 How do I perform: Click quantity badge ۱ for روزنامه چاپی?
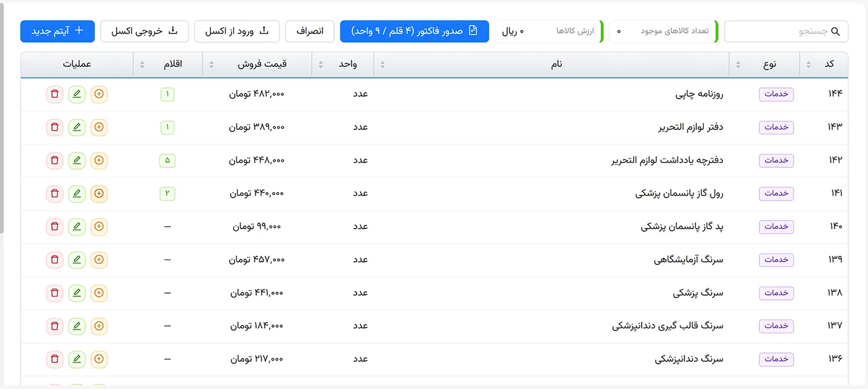(x=167, y=95)
